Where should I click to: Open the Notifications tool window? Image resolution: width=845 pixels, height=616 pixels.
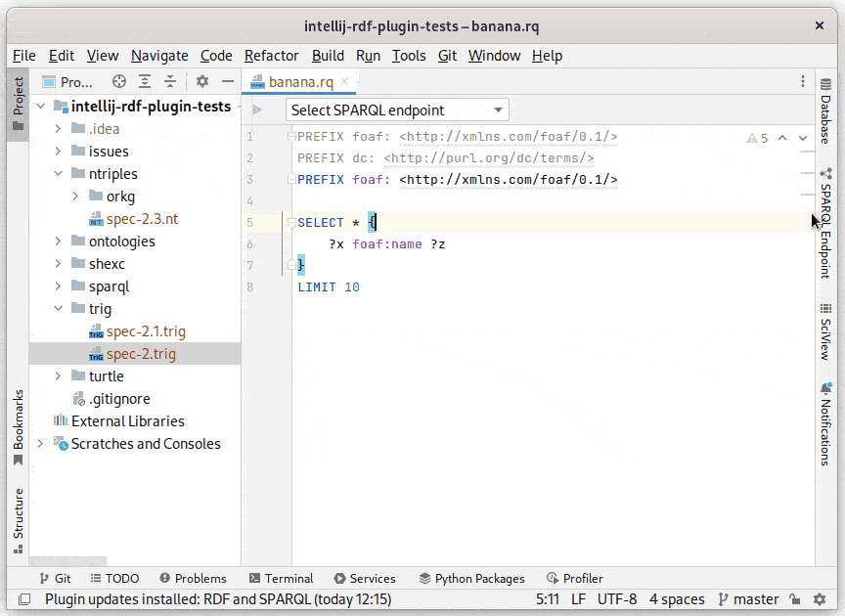[x=825, y=423]
